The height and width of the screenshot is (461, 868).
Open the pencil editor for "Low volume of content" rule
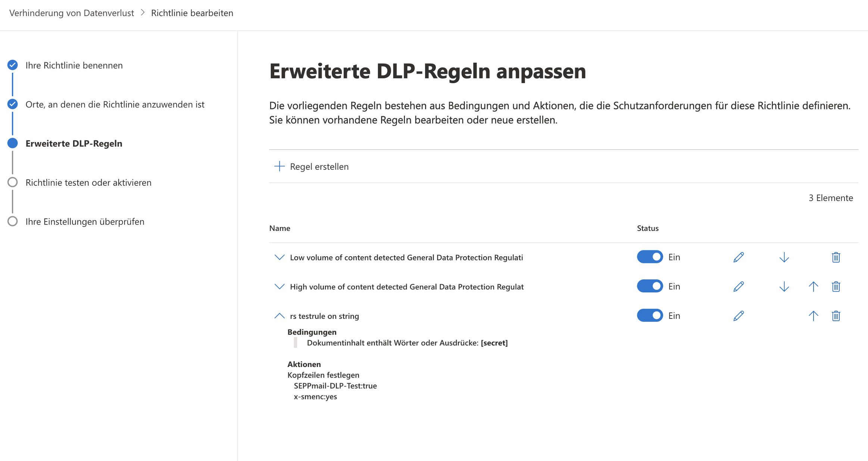[x=738, y=257]
